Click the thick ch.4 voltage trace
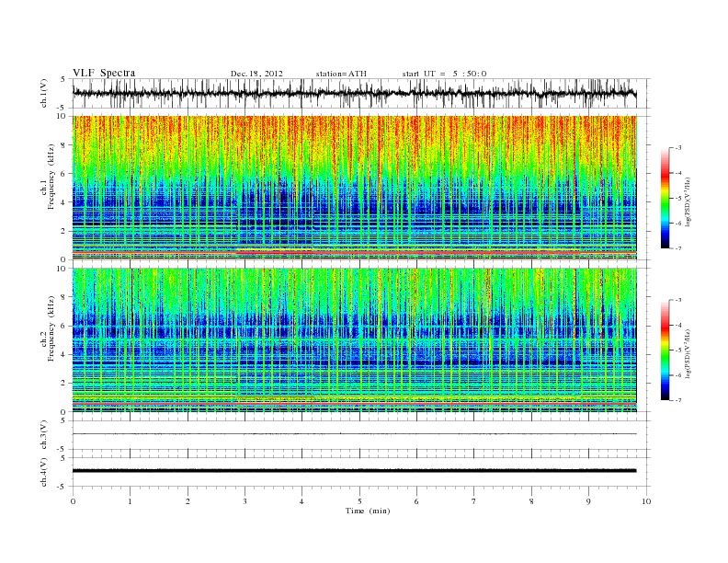 pyautogui.click(x=355, y=471)
